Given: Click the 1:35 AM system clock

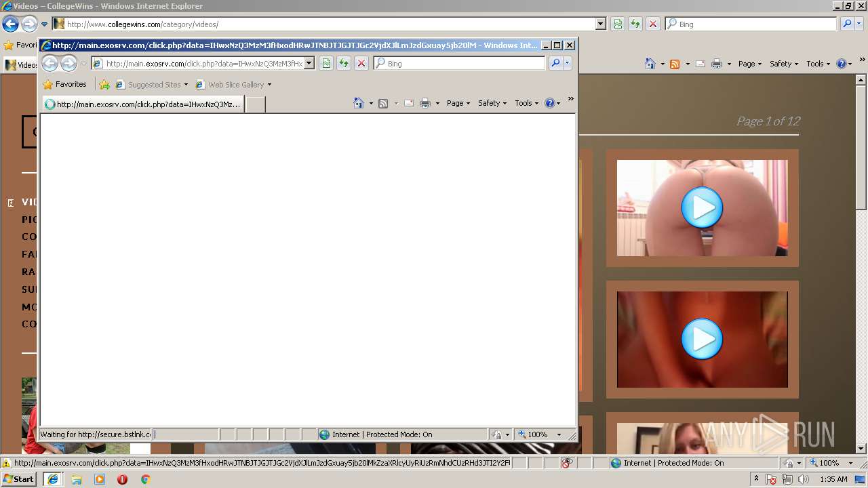Looking at the screenshot, I should click(x=833, y=479).
